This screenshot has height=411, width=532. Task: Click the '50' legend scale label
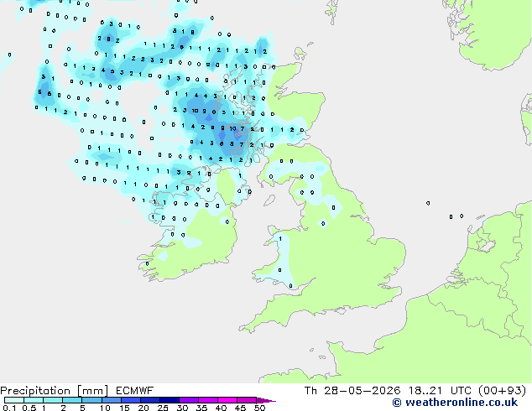259,408
